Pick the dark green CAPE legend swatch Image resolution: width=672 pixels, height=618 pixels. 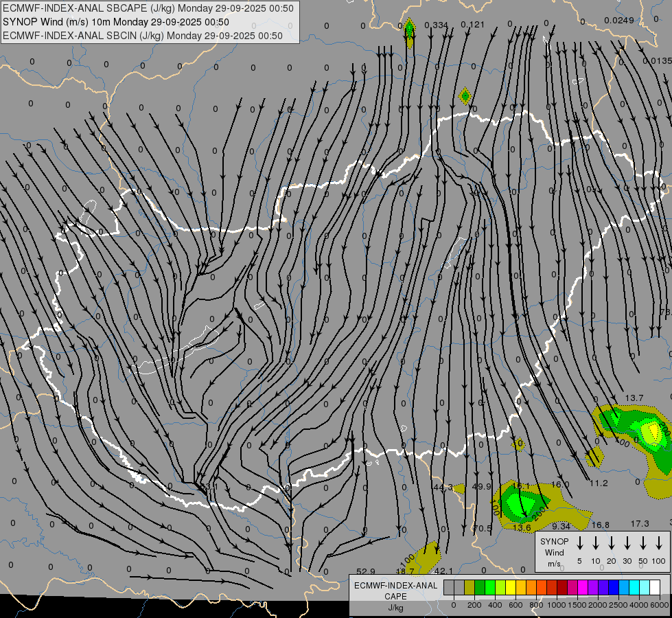(x=480, y=587)
